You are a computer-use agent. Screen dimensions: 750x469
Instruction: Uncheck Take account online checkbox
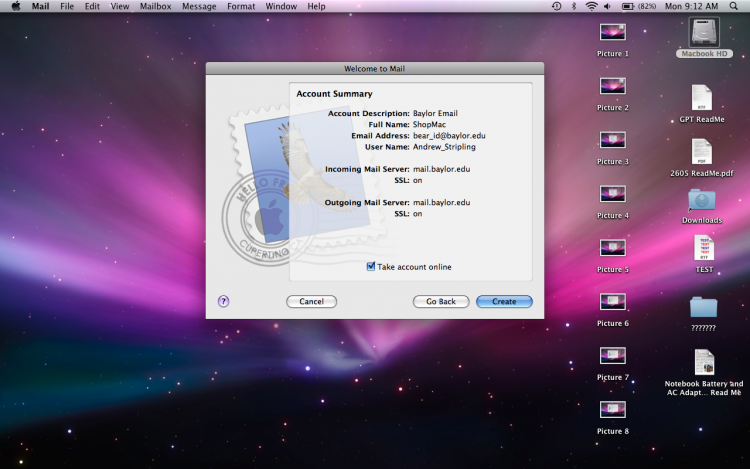pos(371,266)
